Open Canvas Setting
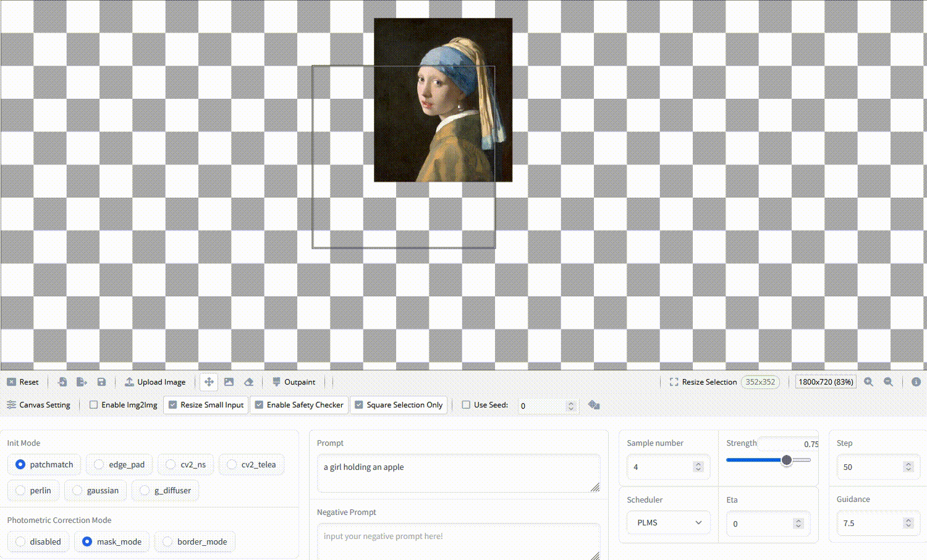 click(x=38, y=405)
